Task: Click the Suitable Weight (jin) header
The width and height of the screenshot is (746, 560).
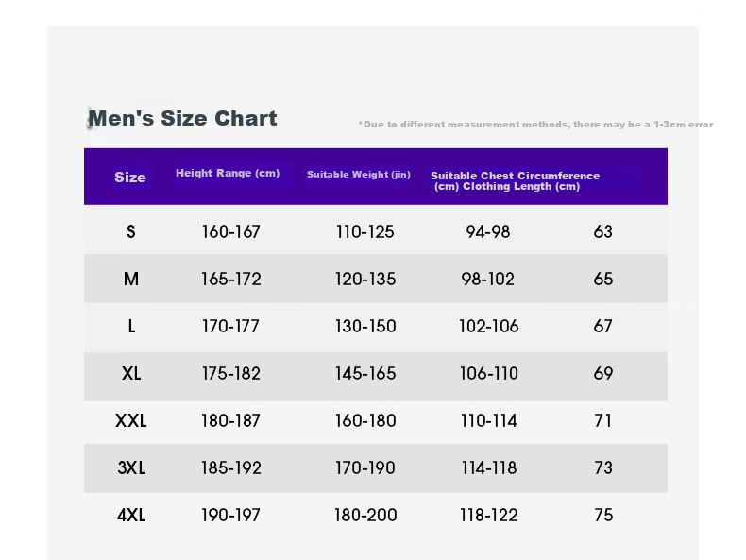Action: tap(359, 175)
